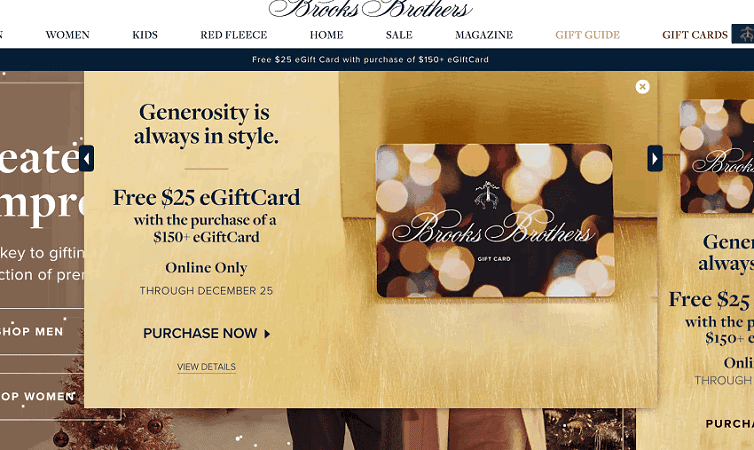The height and width of the screenshot is (450, 754).
Task: Open the Kids menu
Action: pos(145,35)
